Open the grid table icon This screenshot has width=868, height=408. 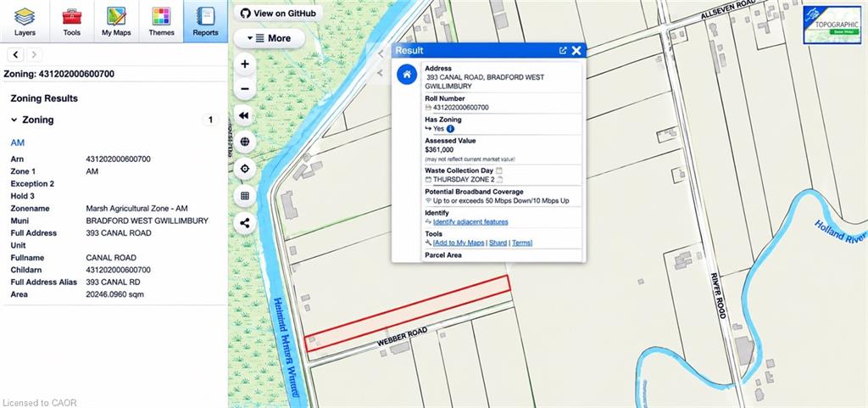245,195
